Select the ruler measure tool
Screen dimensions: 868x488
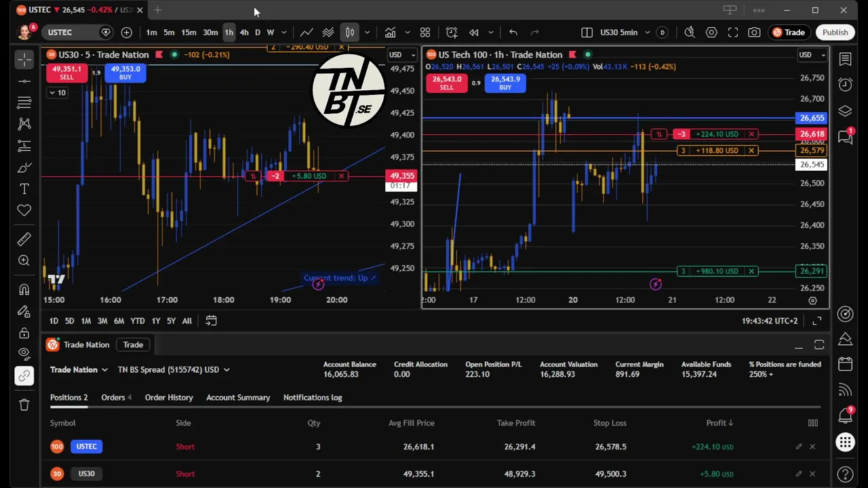[24, 239]
